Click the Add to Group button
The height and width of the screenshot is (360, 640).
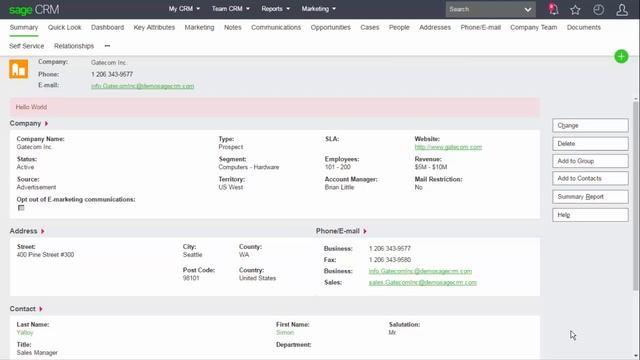590,161
